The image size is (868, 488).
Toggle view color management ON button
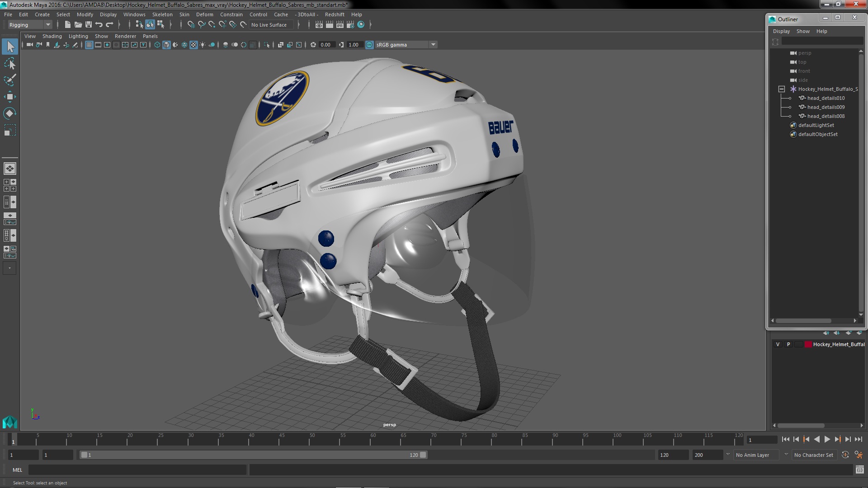369,45
